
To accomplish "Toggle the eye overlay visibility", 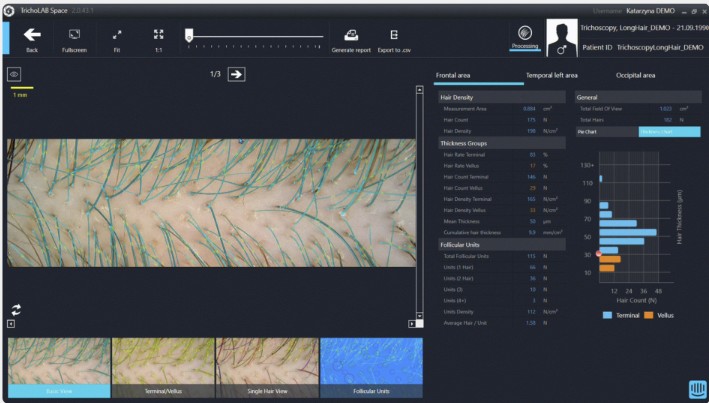I will click(15, 74).
